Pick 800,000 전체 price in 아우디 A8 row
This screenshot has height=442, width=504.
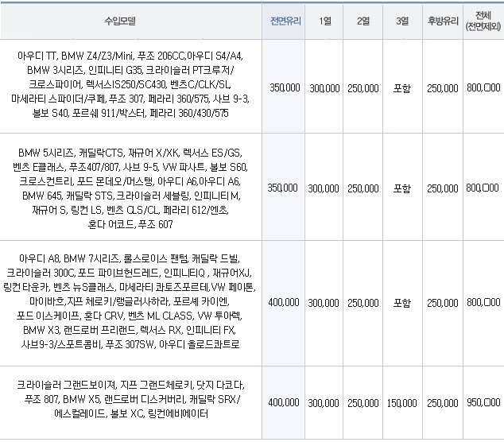pyautogui.click(x=483, y=302)
